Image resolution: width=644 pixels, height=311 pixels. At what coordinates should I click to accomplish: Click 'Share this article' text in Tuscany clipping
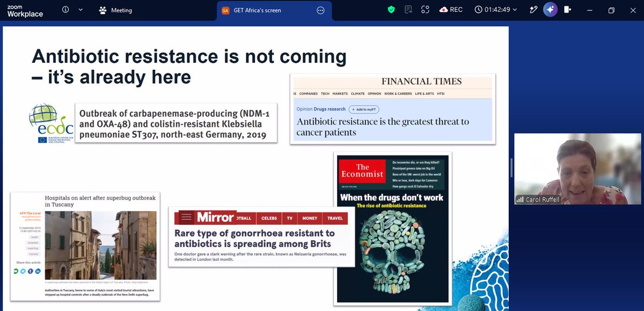tap(28, 262)
